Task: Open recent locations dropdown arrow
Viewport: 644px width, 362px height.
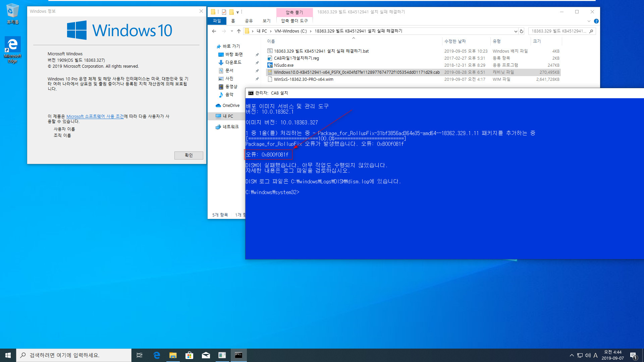Action: pos(232,31)
